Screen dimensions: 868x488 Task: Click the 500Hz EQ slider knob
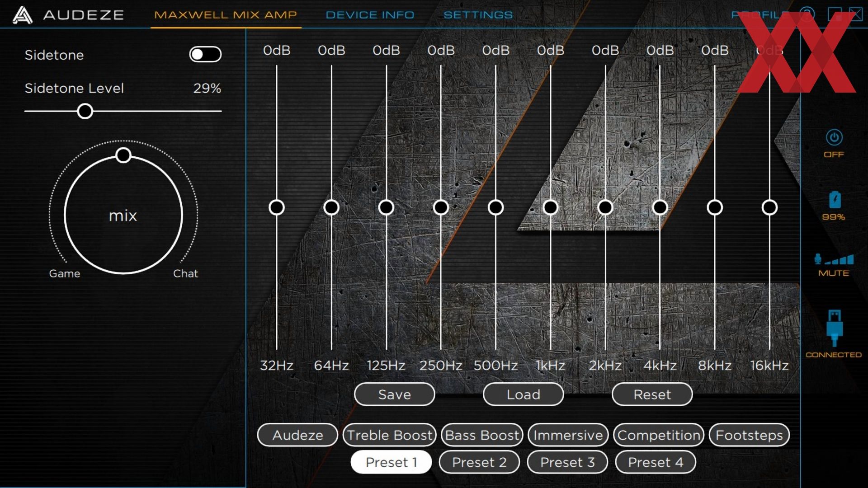[495, 207]
